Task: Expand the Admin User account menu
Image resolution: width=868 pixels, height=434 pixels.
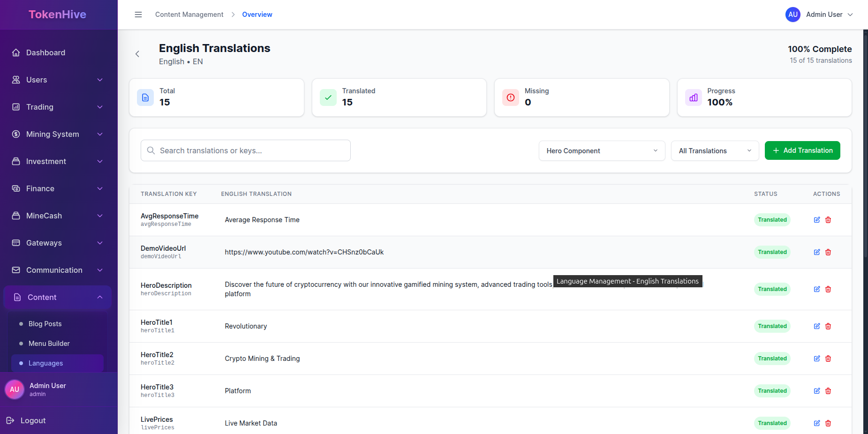Action: click(x=820, y=15)
